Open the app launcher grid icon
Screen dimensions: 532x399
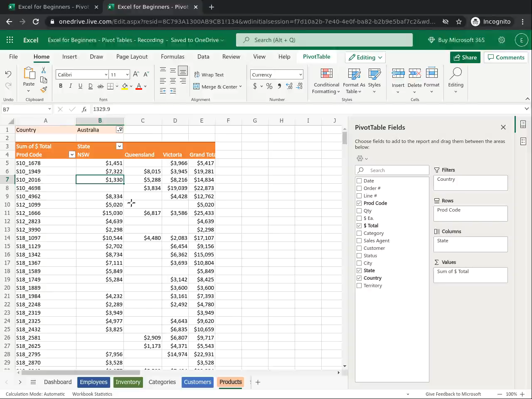[10, 40]
